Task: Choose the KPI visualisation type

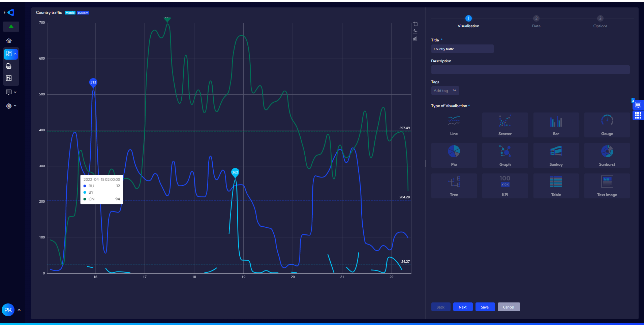Action: [x=504, y=186]
